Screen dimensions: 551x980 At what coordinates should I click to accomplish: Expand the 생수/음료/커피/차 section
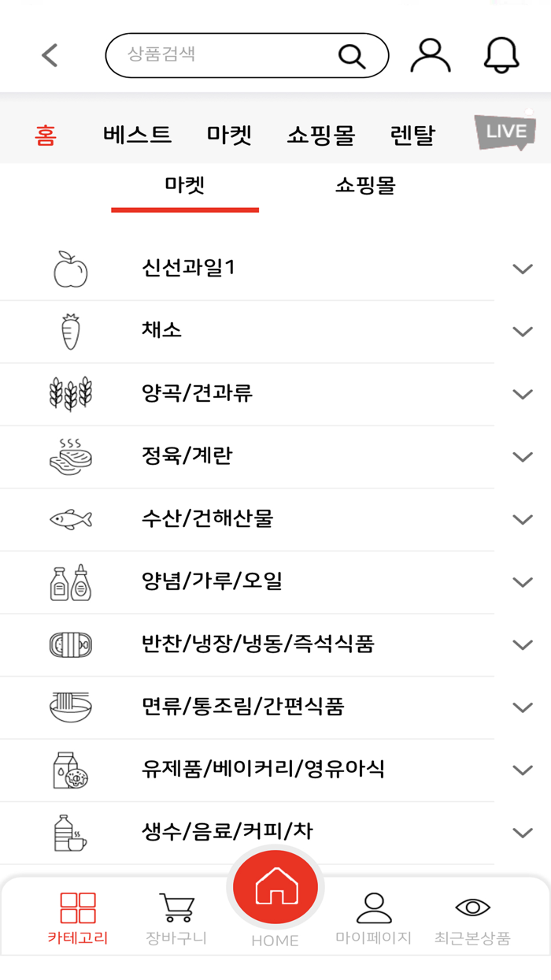point(521,832)
